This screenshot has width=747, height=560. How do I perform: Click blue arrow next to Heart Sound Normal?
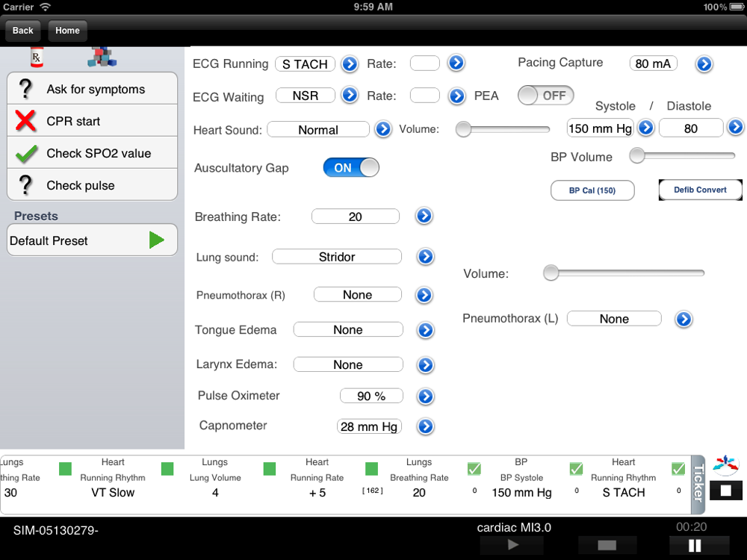coord(383,129)
